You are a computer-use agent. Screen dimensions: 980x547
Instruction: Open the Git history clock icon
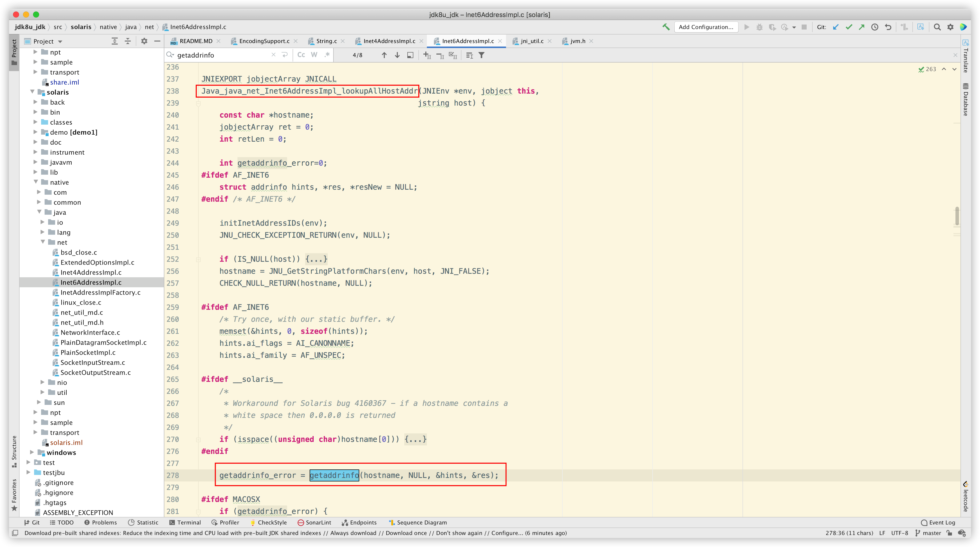pos(875,27)
